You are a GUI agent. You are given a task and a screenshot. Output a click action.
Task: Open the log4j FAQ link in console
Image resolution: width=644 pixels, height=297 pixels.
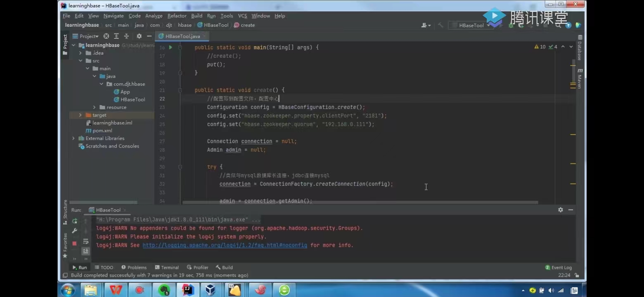(225, 245)
